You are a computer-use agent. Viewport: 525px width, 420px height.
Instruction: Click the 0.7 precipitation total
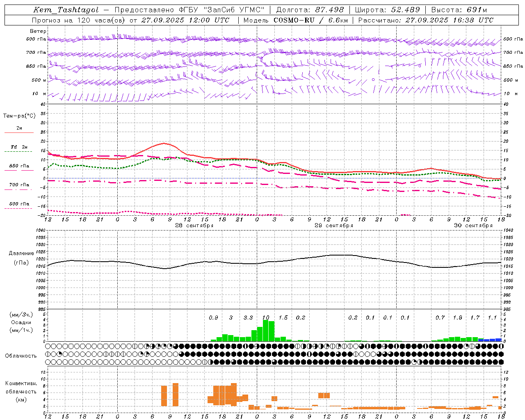pos(440,317)
